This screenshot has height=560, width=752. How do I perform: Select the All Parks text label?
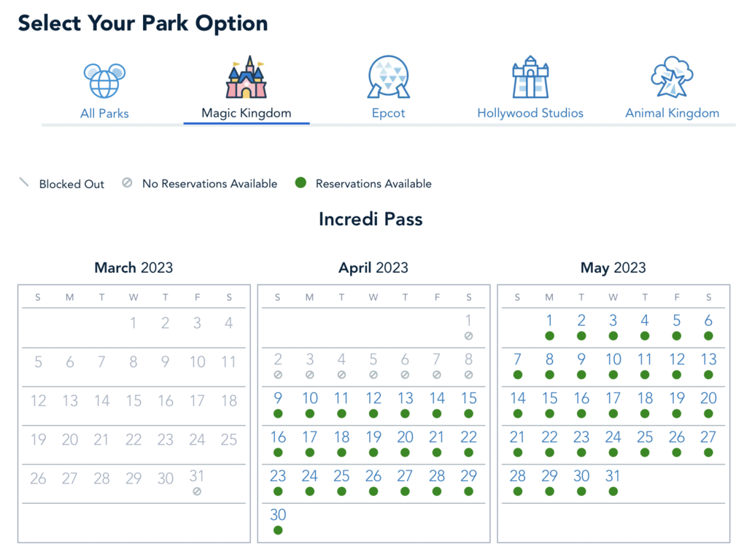pyautogui.click(x=104, y=113)
